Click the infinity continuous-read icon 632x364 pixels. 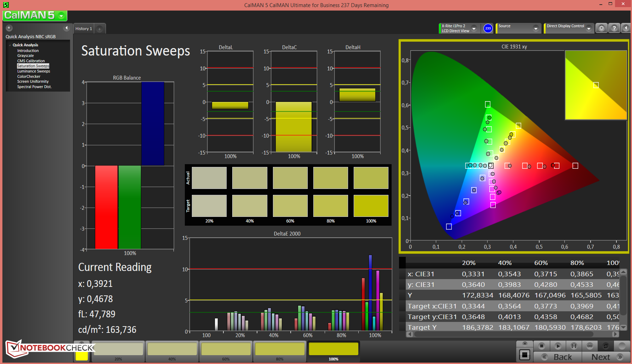pyautogui.click(x=590, y=346)
